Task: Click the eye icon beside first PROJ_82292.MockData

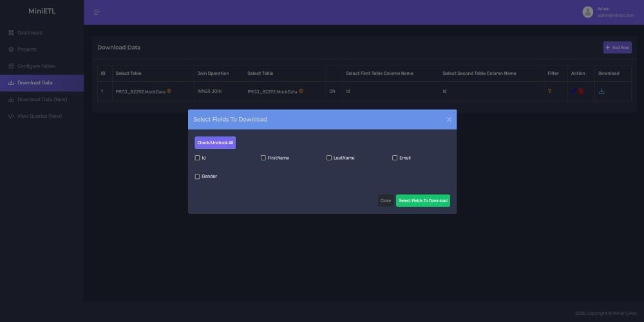Action: pyautogui.click(x=169, y=91)
